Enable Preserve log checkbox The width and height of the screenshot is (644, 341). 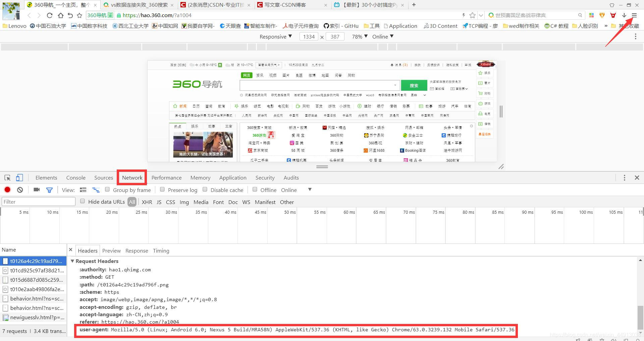162,189
